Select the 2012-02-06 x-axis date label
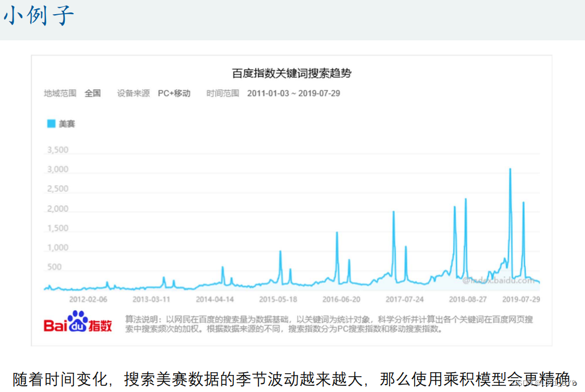The width and height of the screenshot is (585, 392). pyautogui.click(x=88, y=299)
